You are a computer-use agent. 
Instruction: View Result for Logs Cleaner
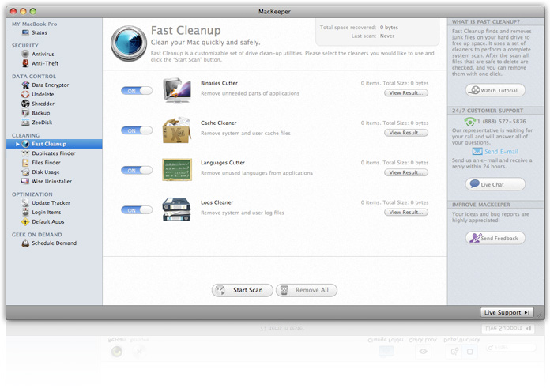click(406, 213)
